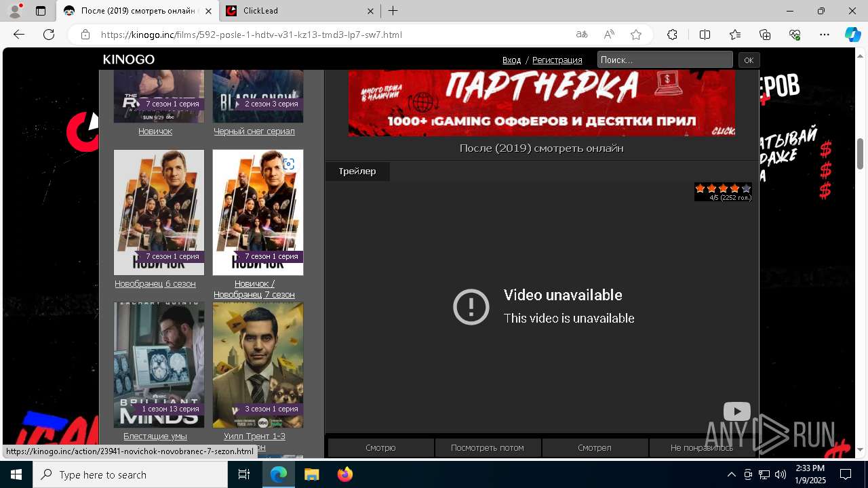Switch to ClickLead tab
Screen dimensions: 868x488
click(300, 11)
